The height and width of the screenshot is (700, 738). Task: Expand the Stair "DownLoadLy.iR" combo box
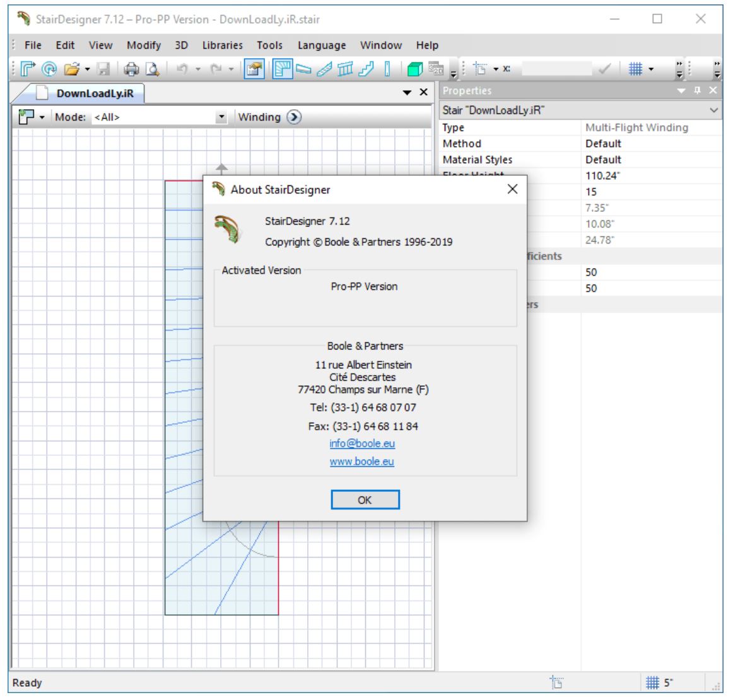713,110
